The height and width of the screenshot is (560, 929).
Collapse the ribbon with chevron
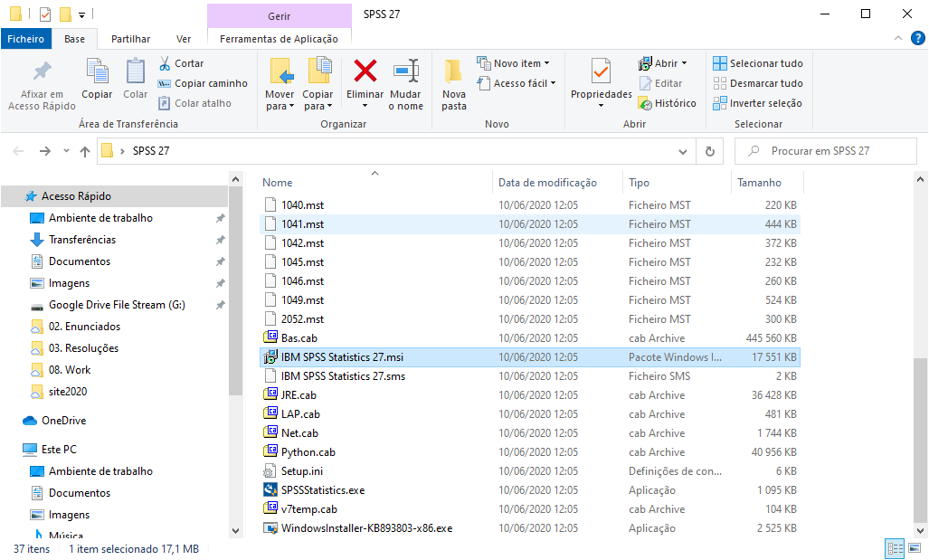pyautogui.click(x=898, y=39)
